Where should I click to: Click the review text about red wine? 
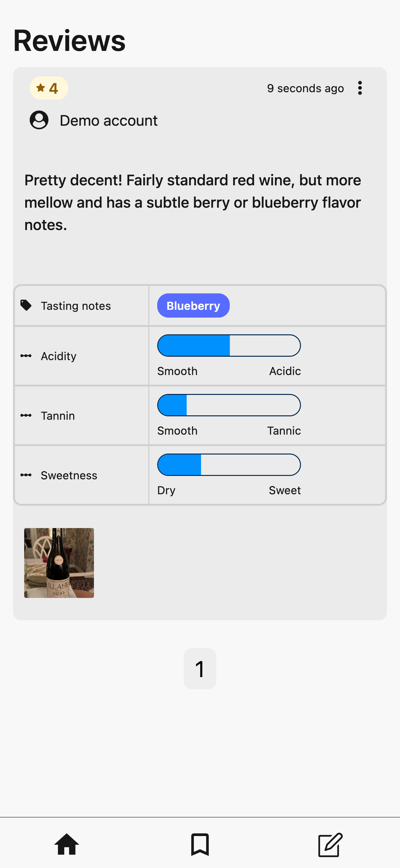pos(193,202)
